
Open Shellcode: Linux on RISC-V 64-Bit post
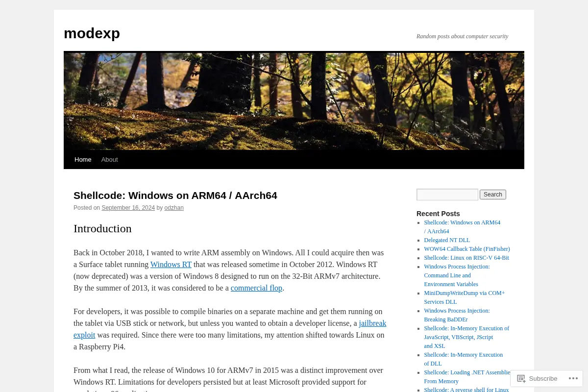pyautogui.click(x=466, y=258)
